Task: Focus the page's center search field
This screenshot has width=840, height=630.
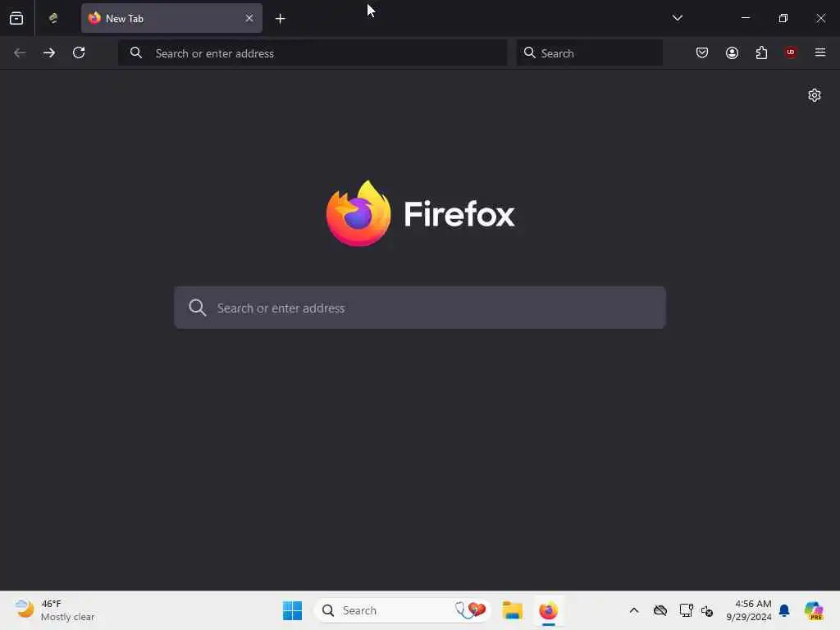Action: pos(420,308)
